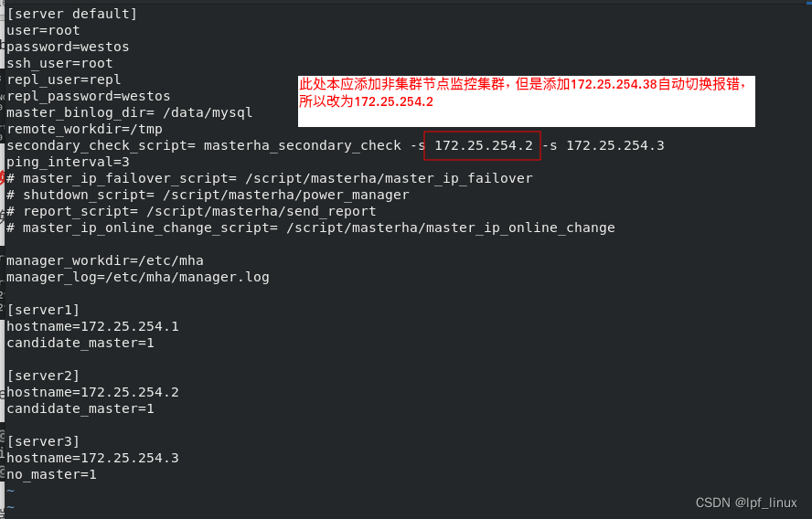Click the ping_interval=3 line
The height and width of the screenshot is (519, 812).
coord(68,162)
